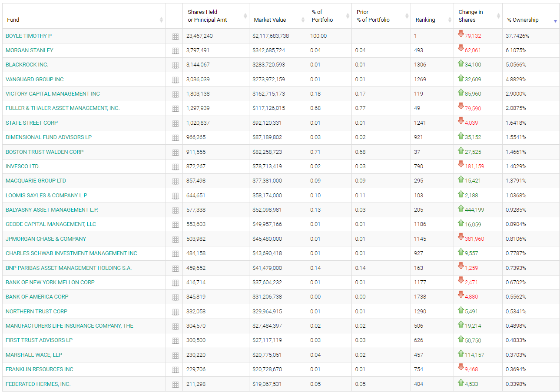
Task: Open FIRST TRUST ADVISORS LP link
Action: [x=39, y=340]
